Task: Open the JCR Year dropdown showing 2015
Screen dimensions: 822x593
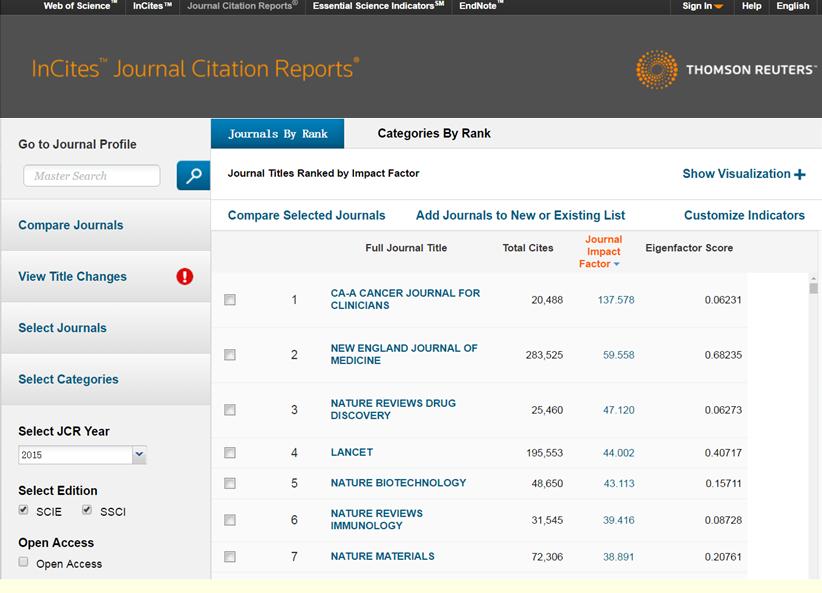Action: [x=82, y=455]
